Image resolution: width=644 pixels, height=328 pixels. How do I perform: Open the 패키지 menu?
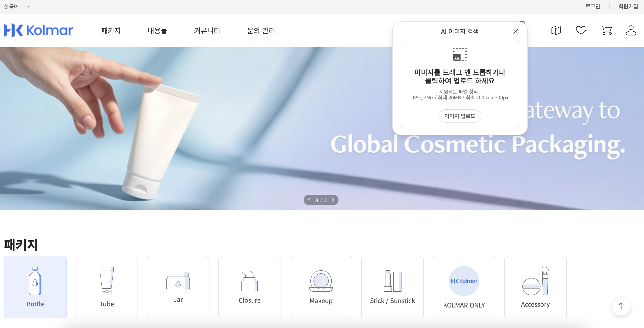111,31
